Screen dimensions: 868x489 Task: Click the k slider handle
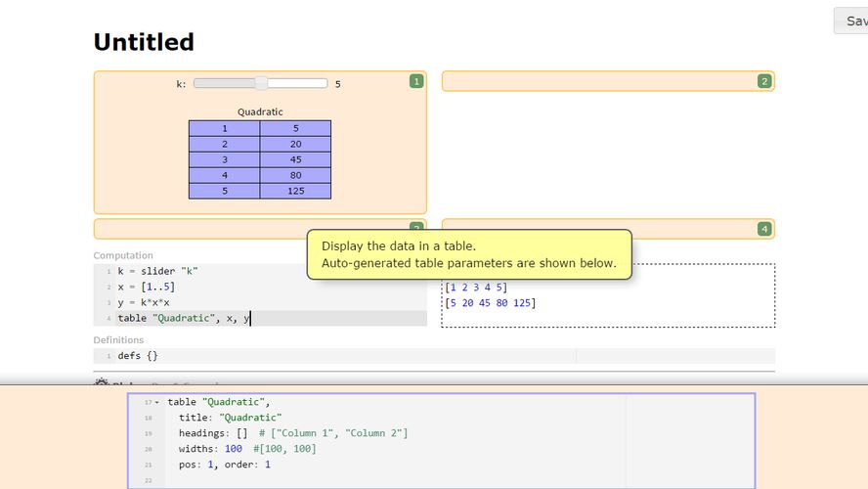click(261, 84)
